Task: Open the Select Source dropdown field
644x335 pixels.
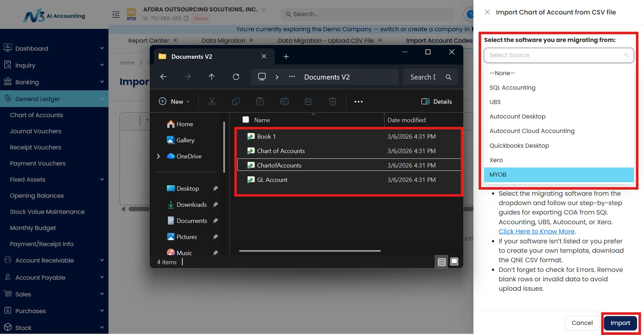Action: [559, 55]
